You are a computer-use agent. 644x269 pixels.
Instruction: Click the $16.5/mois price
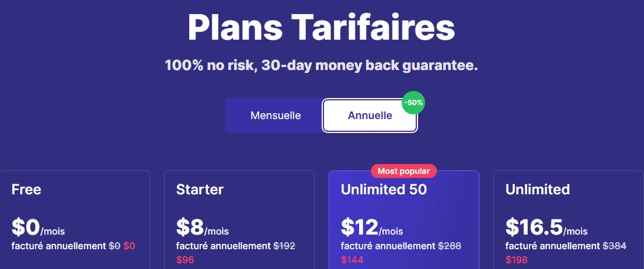click(x=546, y=227)
